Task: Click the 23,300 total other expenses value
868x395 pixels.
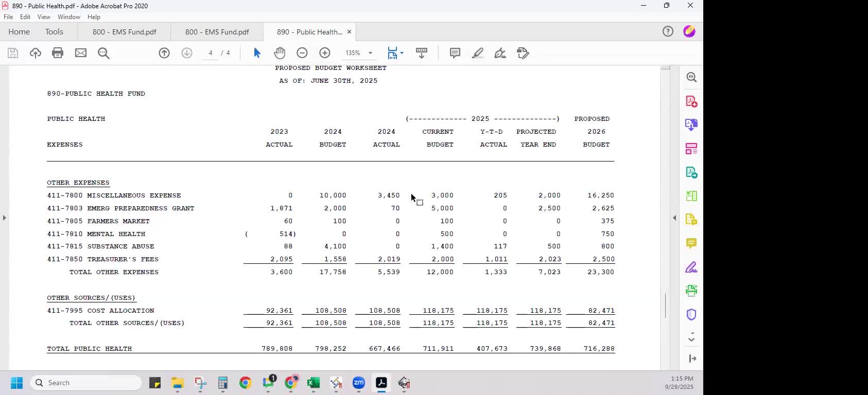Action: (601, 272)
